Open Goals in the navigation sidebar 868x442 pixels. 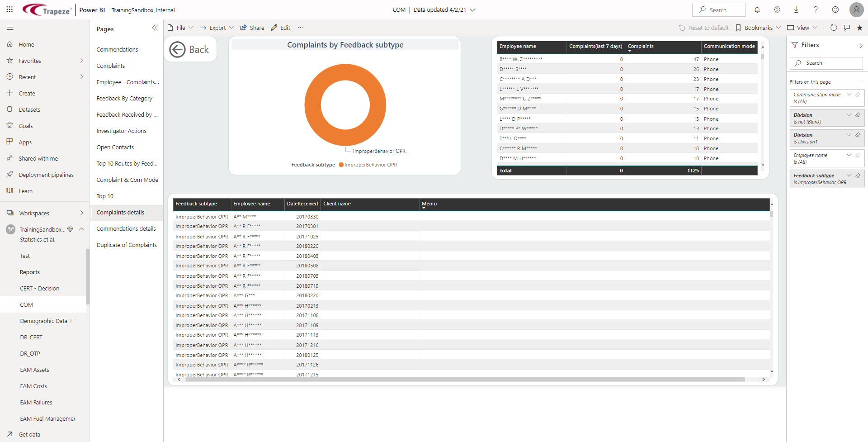click(x=26, y=126)
